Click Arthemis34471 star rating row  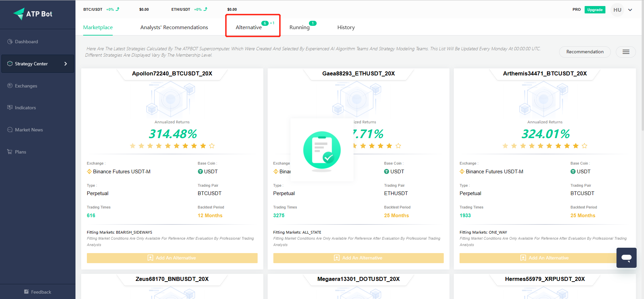coord(545,146)
